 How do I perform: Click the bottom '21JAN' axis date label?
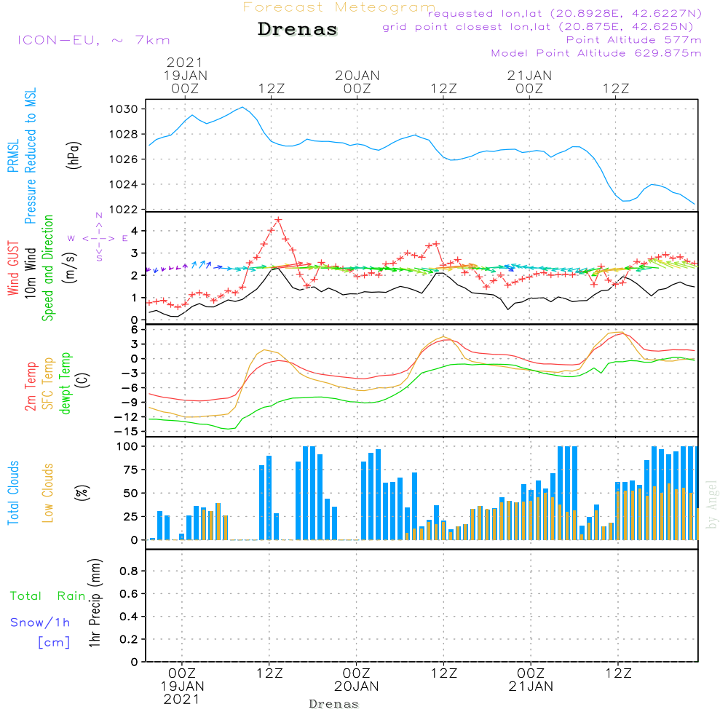(531, 687)
